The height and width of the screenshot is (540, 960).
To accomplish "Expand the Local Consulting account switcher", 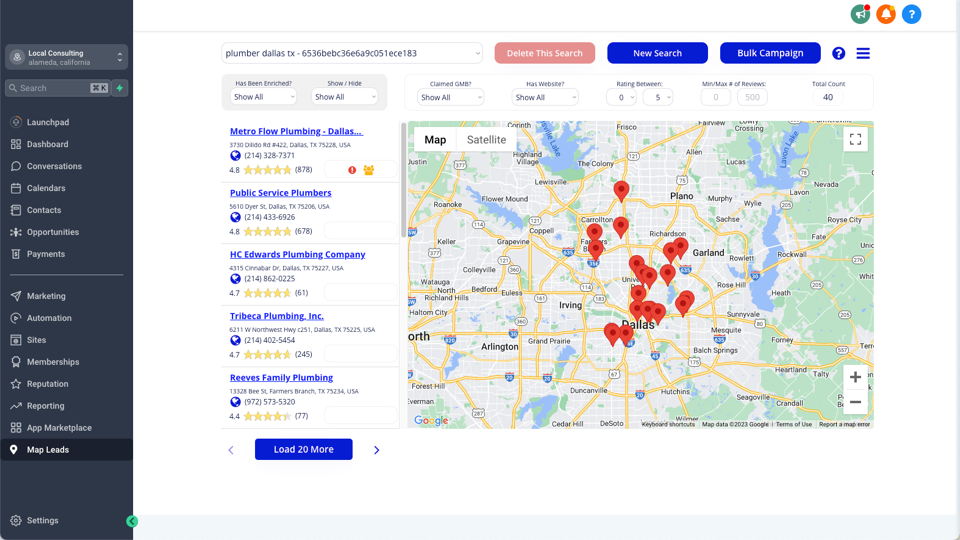I will tap(67, 57).
